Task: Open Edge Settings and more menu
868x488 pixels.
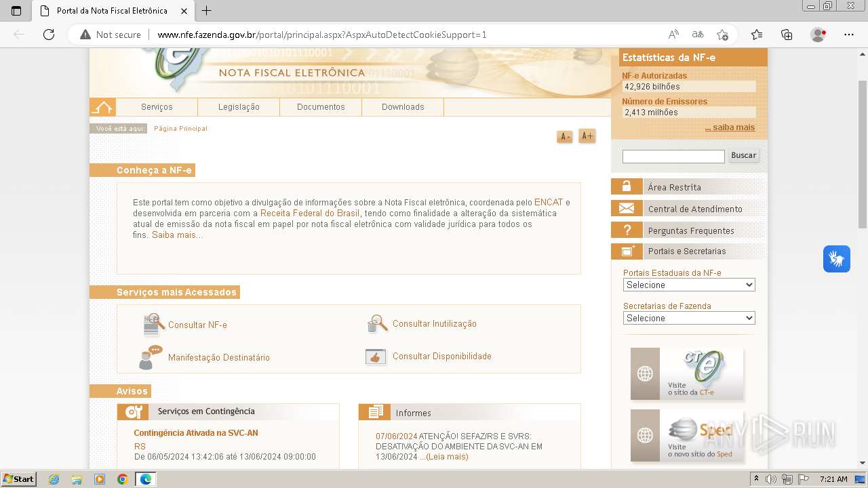Action: coord(848,35)
